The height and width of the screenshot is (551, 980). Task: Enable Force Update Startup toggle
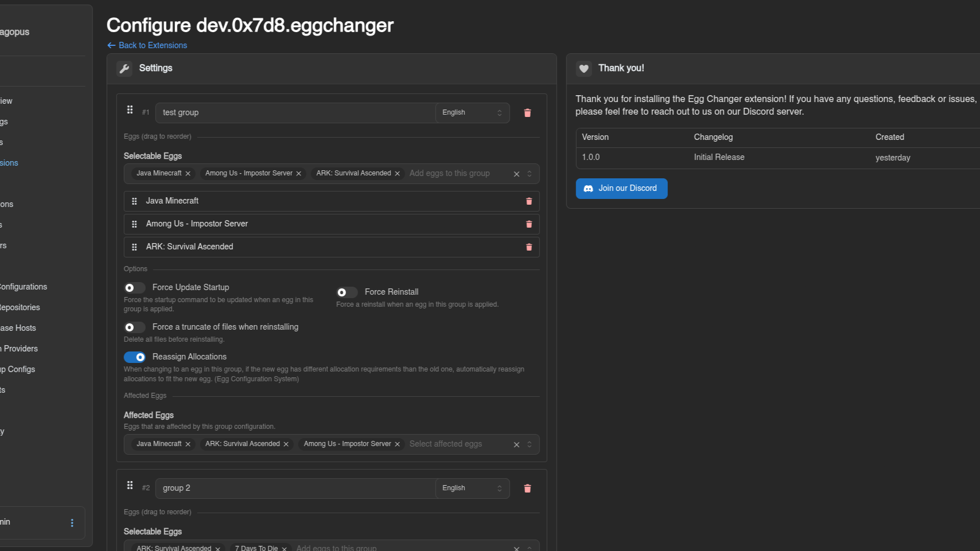pyautogui.click(x=134, y=288)
